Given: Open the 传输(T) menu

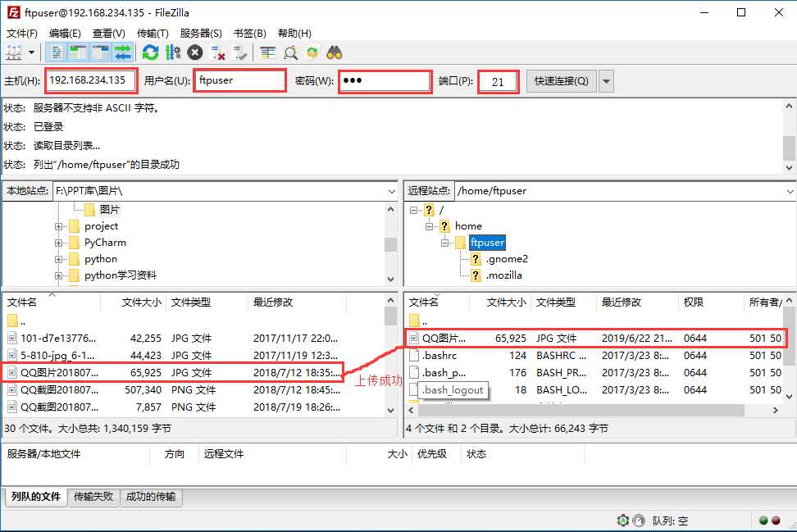Looking at the screenshot, I should tap(153, 34).
